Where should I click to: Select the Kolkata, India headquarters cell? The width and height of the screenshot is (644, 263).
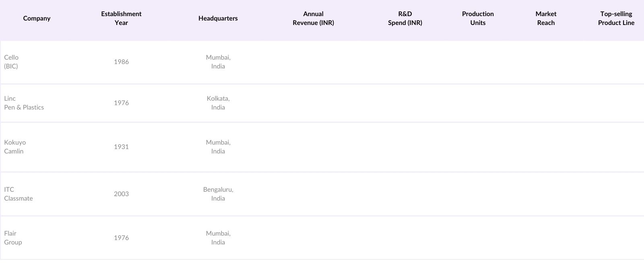point(218,103)
